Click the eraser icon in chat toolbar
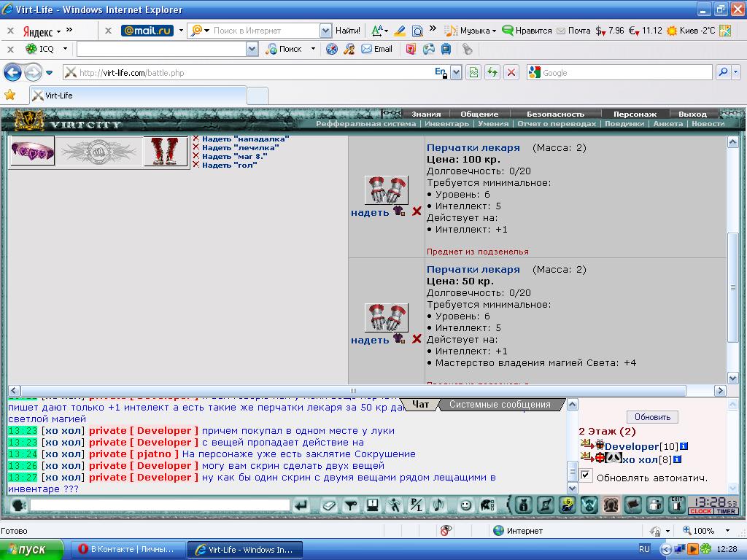The height and width of the screenshot is (560, 747). point(328,505)
